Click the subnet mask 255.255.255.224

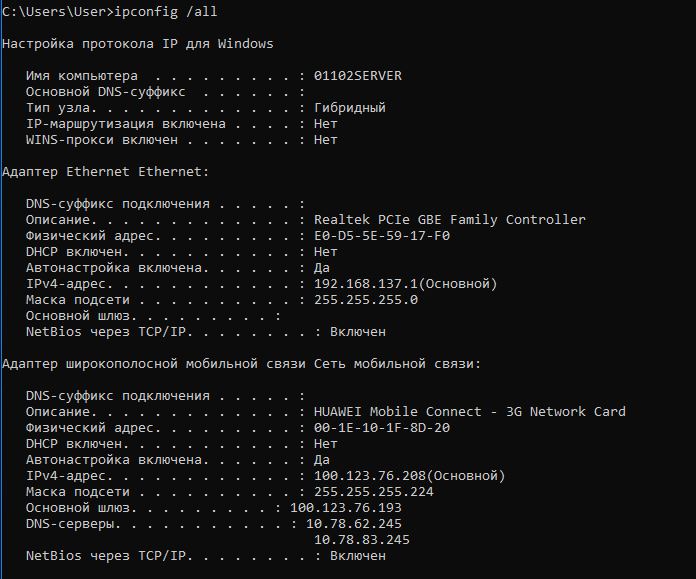pyautogui.click(x=374, y=492)
